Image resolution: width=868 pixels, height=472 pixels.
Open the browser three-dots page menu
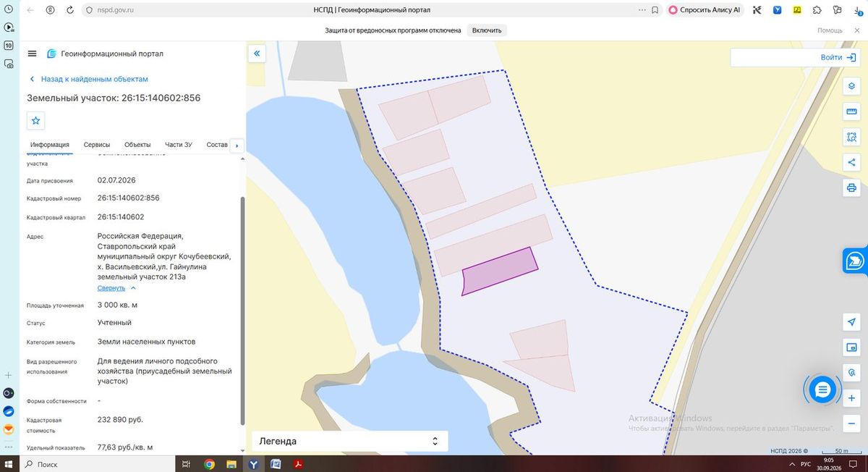[x=642, y=10]
